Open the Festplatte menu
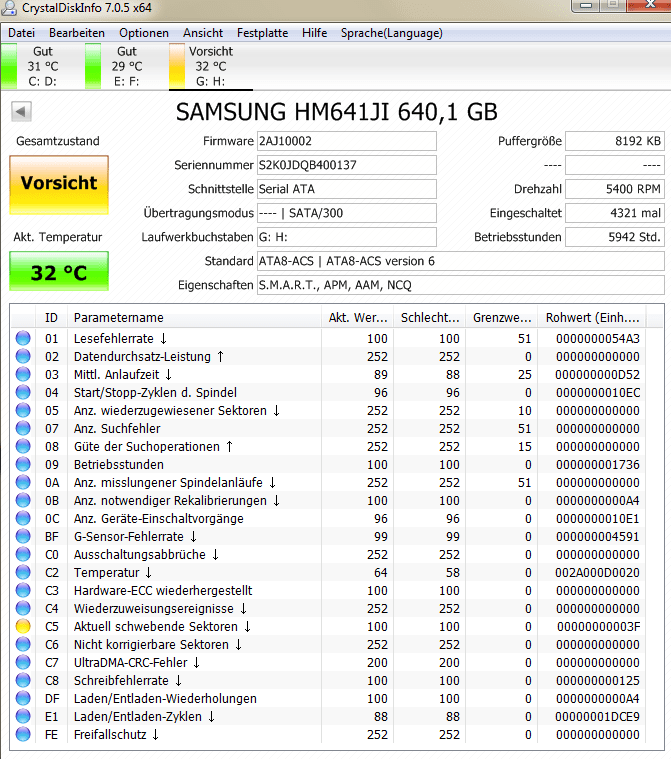 (x=262, y=33)
